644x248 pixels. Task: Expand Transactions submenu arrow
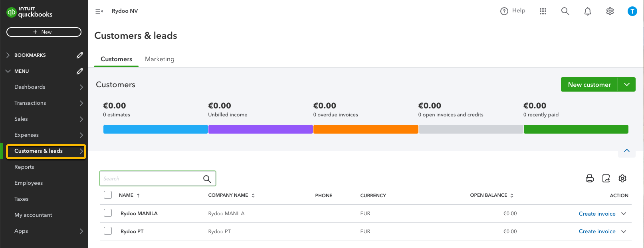point(81,103)
